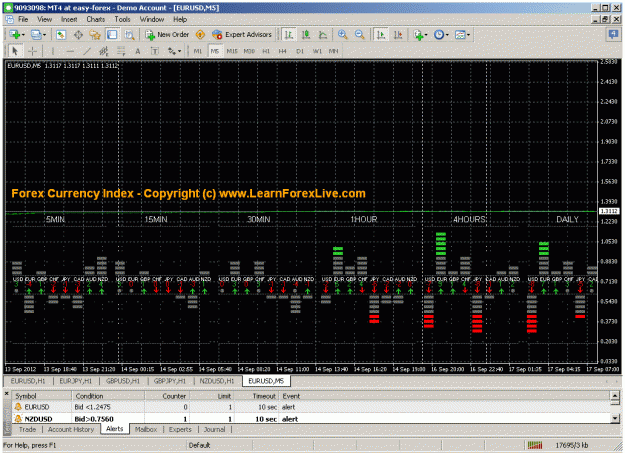Select the NZDUSD alert row
Screen dimensions: 625x453
coord(312,419)
